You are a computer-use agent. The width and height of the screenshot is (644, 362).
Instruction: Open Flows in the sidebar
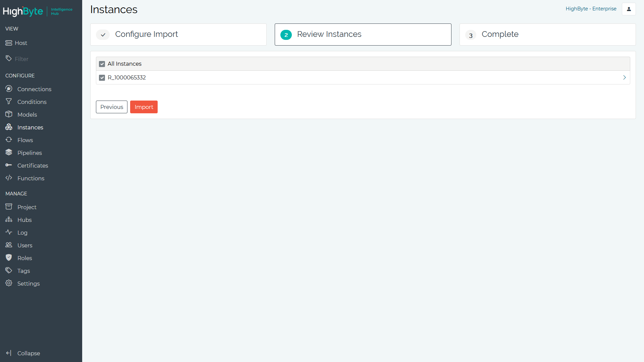(x=25, y=140)
